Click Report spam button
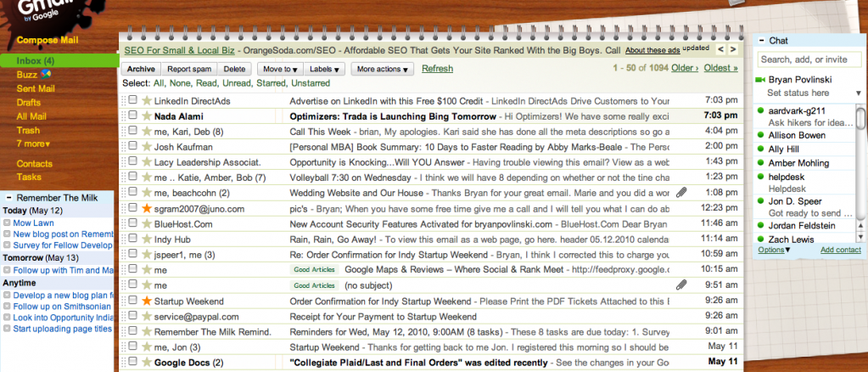 (189, 70)
